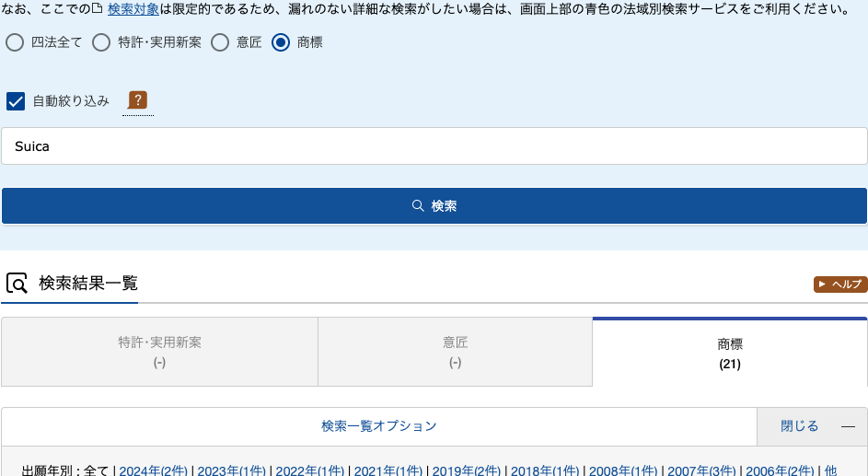
Task: Switch to the 意匠 results tab
Action: click(455, 352)
